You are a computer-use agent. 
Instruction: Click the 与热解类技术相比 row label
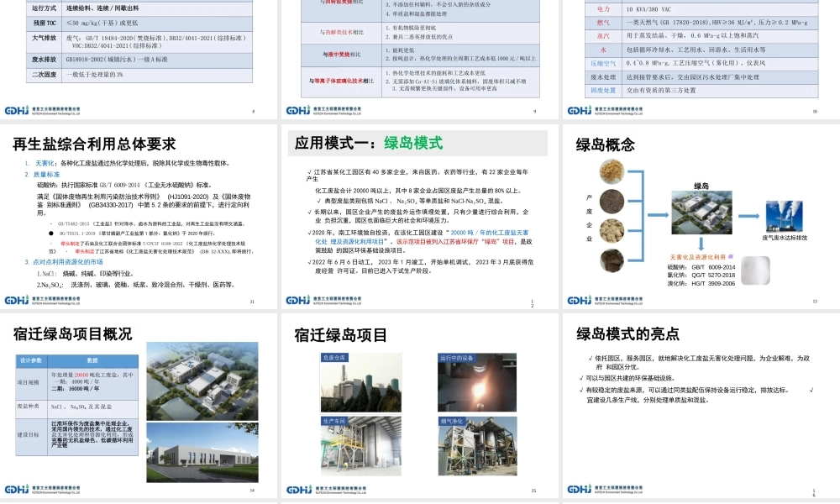click(341, 32)
